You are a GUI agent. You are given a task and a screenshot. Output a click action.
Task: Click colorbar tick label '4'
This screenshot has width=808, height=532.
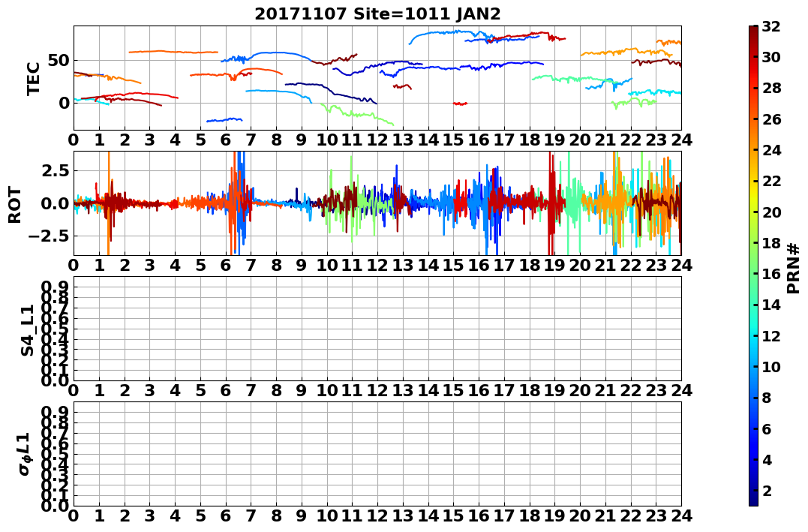[x=766, y=459]
